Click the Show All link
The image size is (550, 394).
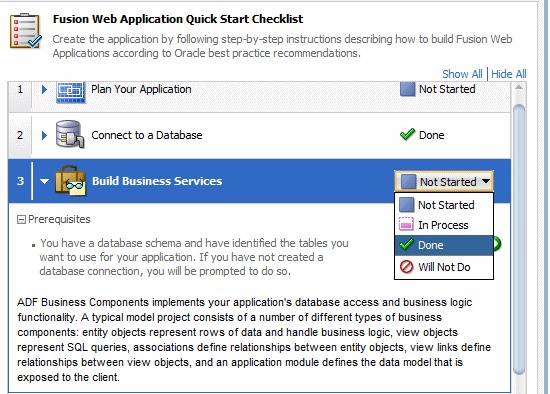pyautogui.click(x=462, y=74)
